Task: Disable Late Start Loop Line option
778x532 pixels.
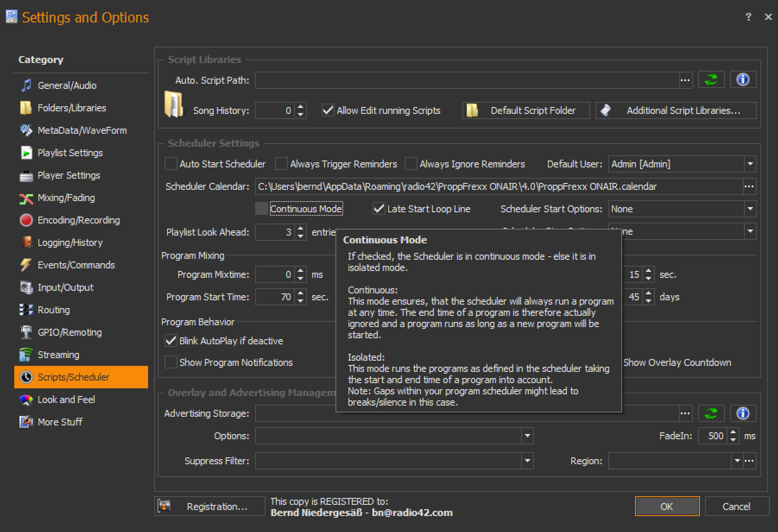Action: 379,209
